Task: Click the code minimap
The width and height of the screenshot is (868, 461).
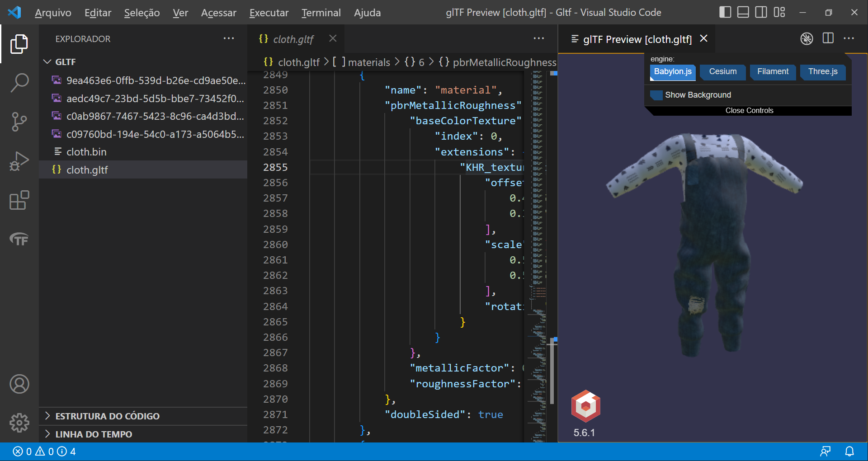Action: click(537, 258)
